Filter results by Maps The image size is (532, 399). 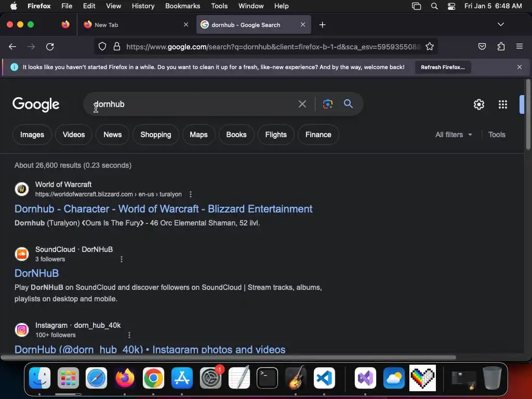[198, 135]
